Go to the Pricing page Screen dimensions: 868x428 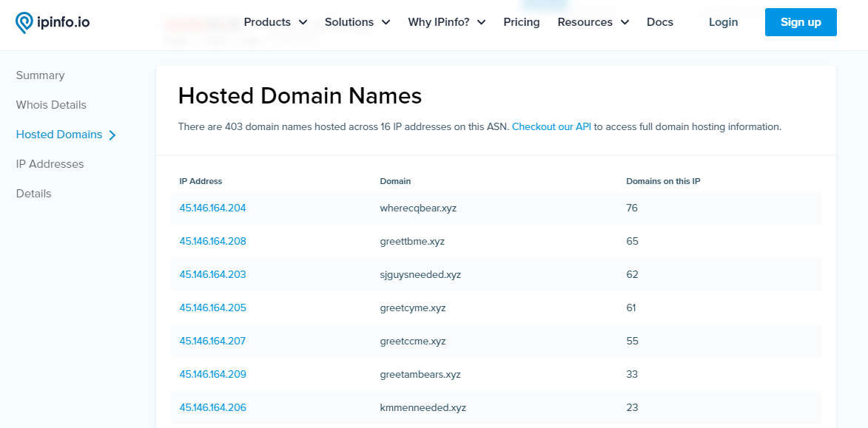[522, 22]
